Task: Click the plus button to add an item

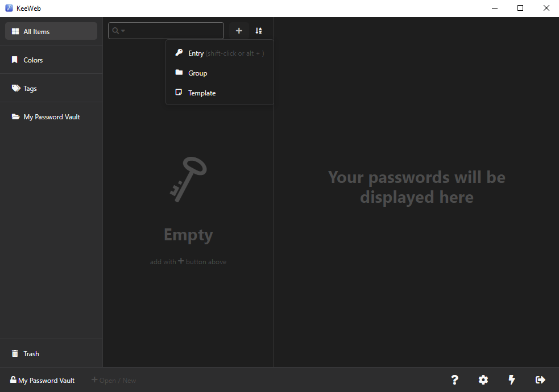Action: tap(239, 30)
